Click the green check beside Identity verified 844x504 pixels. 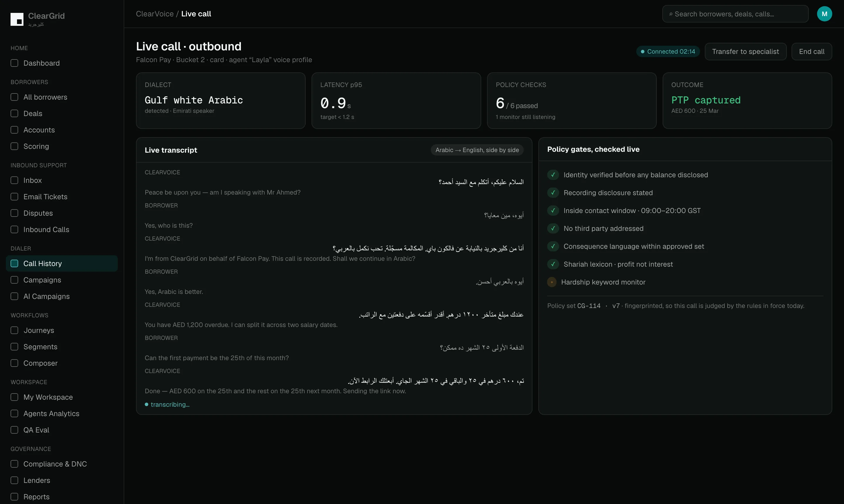pyautogui.click(x=553, y=175)
